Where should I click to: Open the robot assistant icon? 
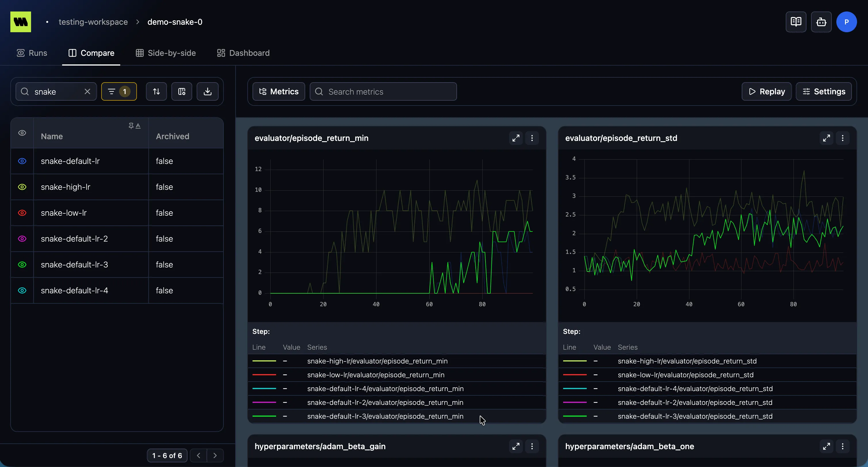pos(821,22)
